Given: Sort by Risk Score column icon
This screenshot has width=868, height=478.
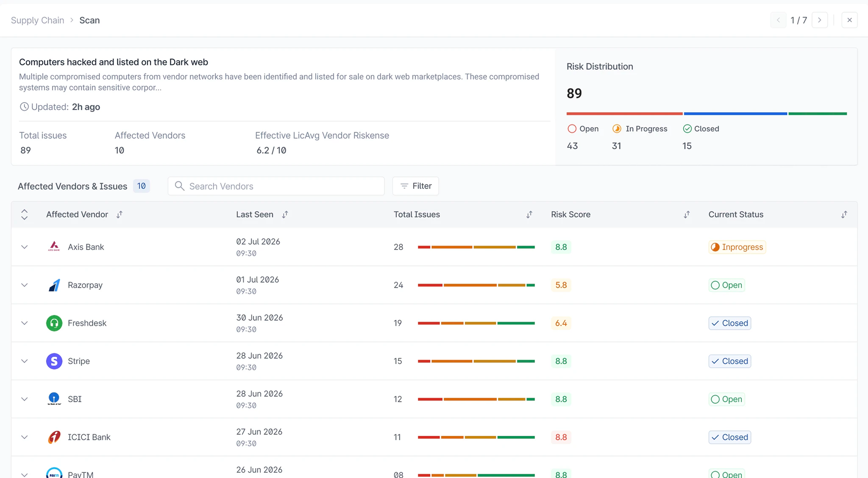Looking at the screenshot, I should (x=687, y=214).
